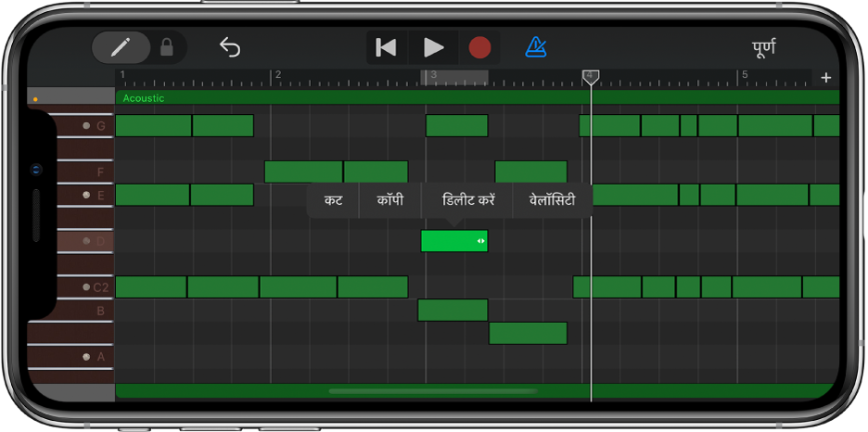Start playback with the play button

(433, 47)
